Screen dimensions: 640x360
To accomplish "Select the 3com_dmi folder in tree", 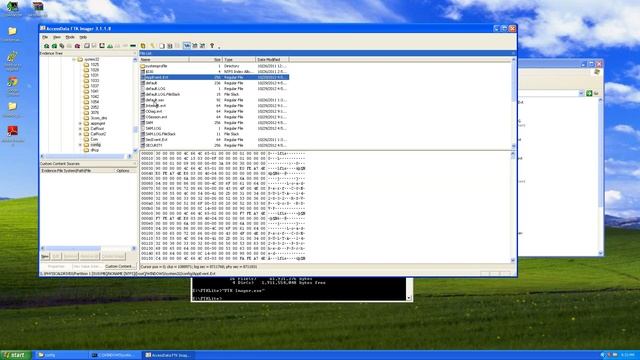I will [x=98, y=118].
